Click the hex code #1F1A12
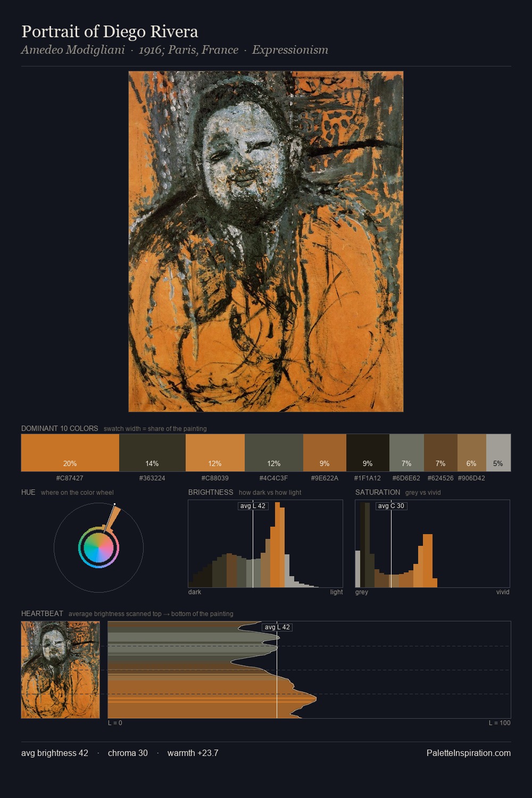Viewport: 532px width, 798px height. coord(368,478)
